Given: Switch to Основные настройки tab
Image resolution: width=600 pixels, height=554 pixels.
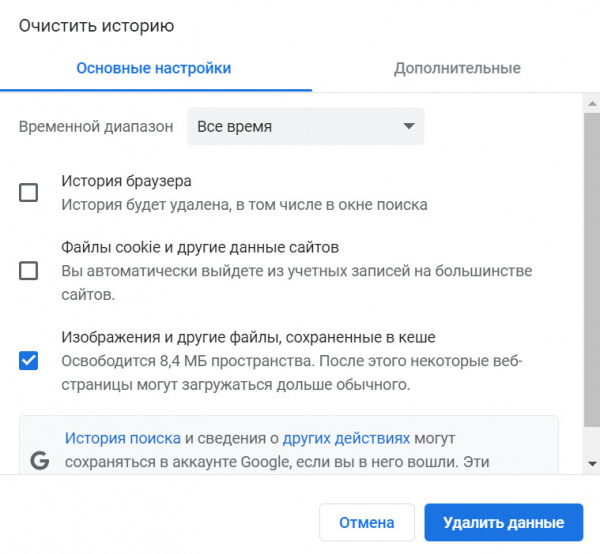Looking at the screenshot, I should click(x=154, y=68).
